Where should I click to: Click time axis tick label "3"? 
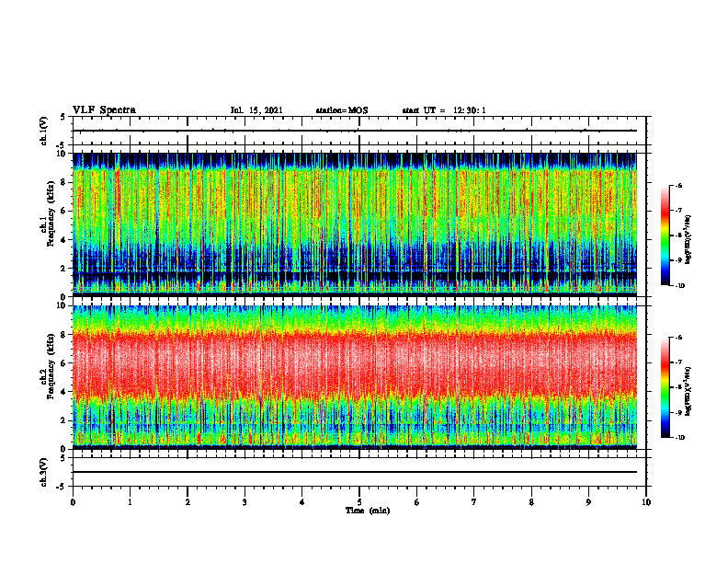click(x=245, y=502)
